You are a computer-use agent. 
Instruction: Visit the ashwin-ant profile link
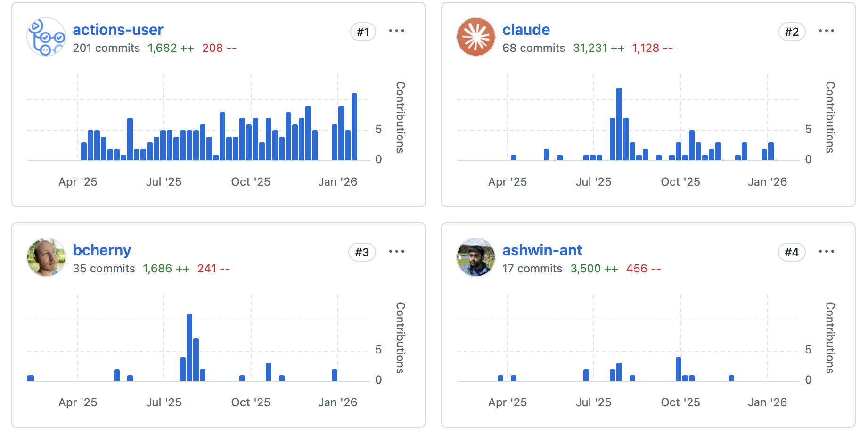click(542, 250)
